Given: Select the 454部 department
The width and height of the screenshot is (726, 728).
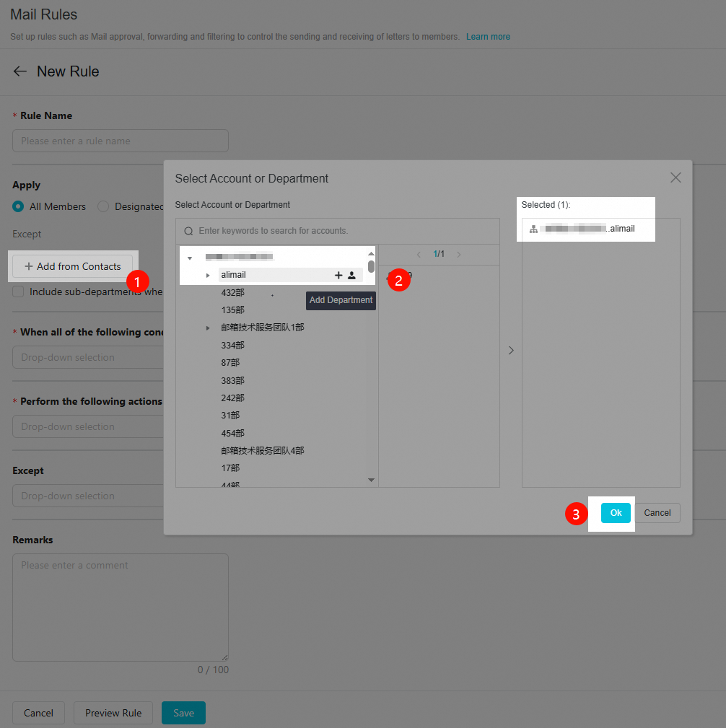Looking at the screenshot, I should tap(232, 433).
